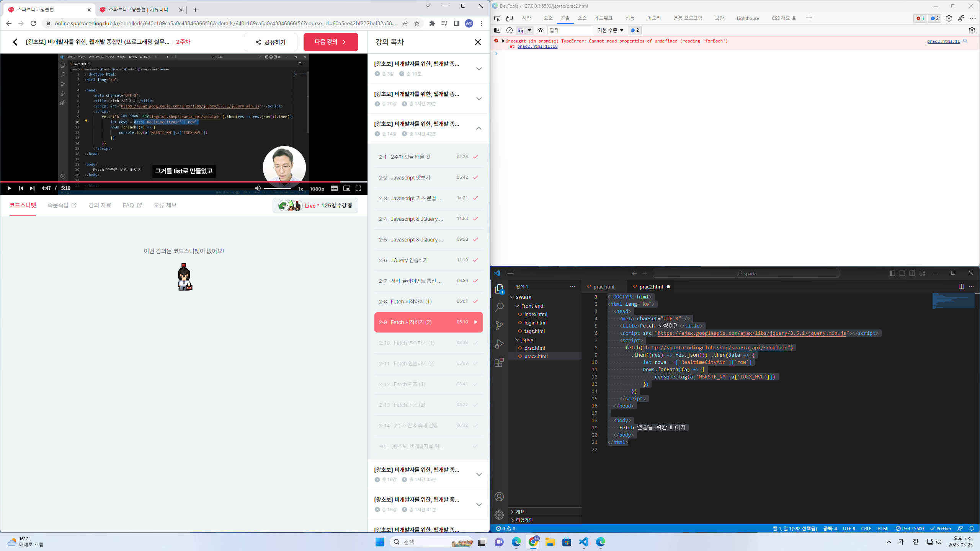Click DevTools inspect element icon
The image size is (980, 551).
pos(497,18)
